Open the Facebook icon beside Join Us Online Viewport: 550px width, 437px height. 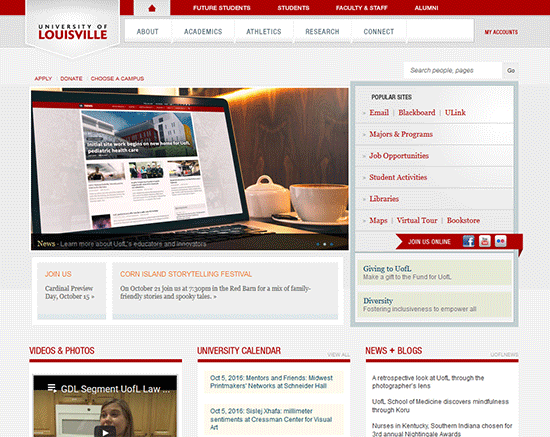(469, 241)
